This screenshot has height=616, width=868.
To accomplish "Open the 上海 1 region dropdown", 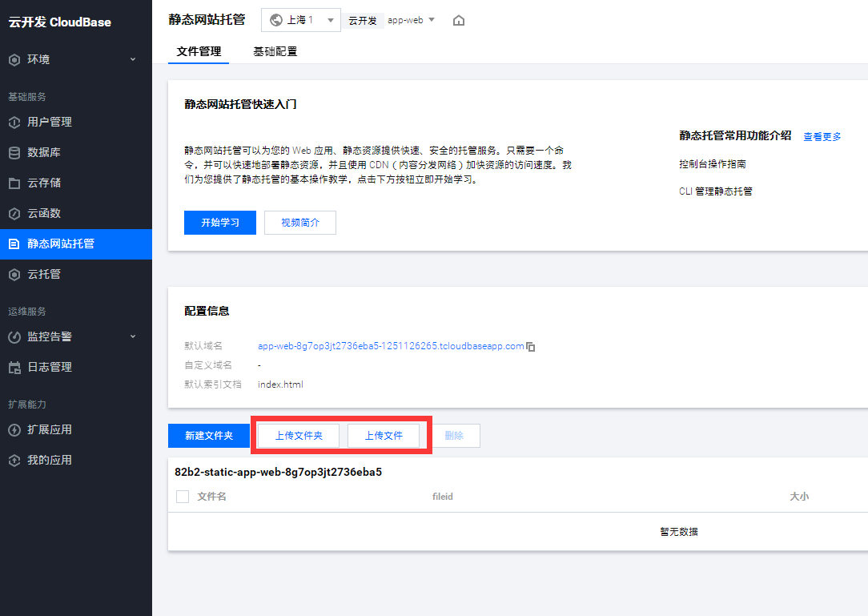I will 300,20.
